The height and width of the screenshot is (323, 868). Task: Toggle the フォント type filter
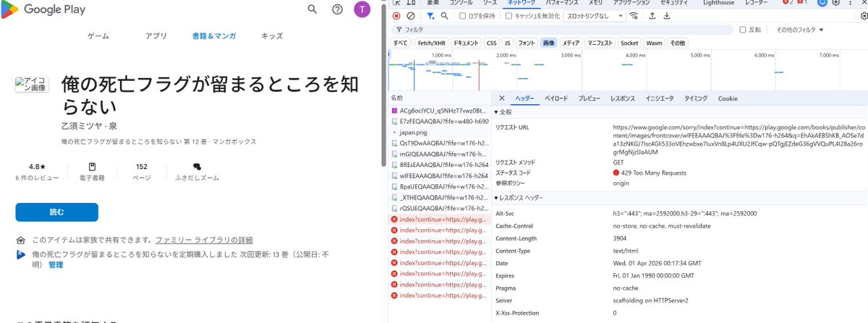pyautogui.click(x=527, y=43)
